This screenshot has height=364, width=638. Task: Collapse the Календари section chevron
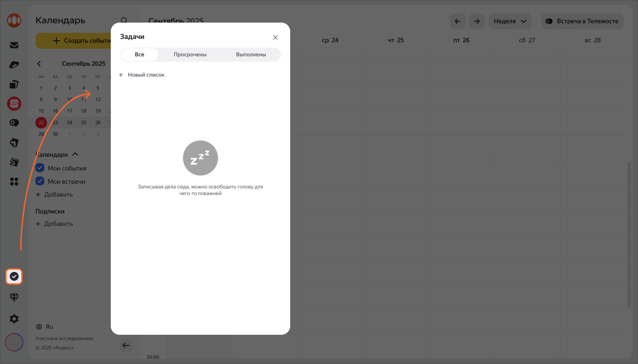[75, 155]
